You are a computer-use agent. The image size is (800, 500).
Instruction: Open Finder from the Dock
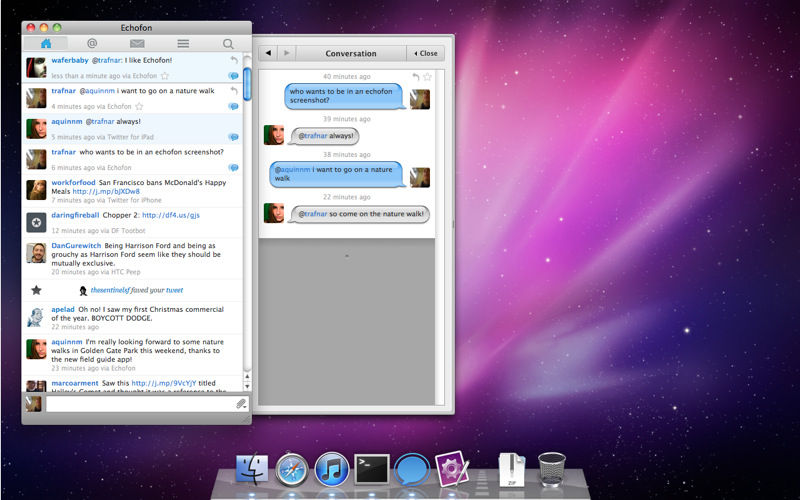pyautogui.click(x=252, y=469)
